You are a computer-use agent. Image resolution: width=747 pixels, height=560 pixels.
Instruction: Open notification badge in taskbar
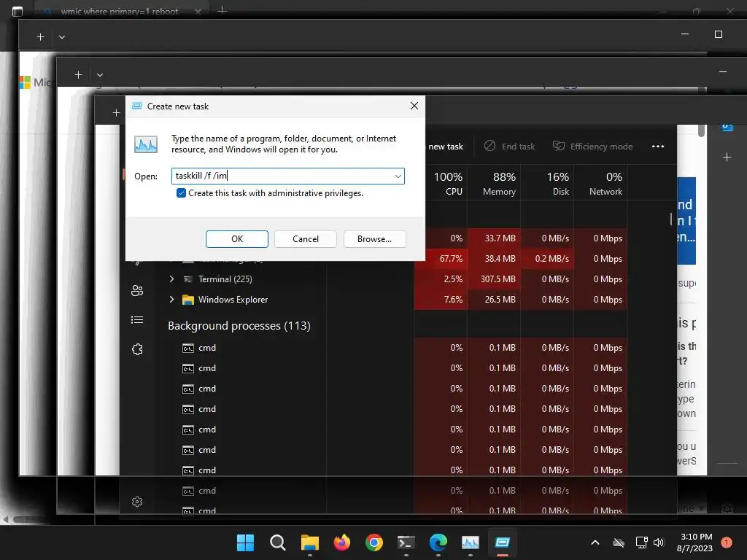coord(727,542)
